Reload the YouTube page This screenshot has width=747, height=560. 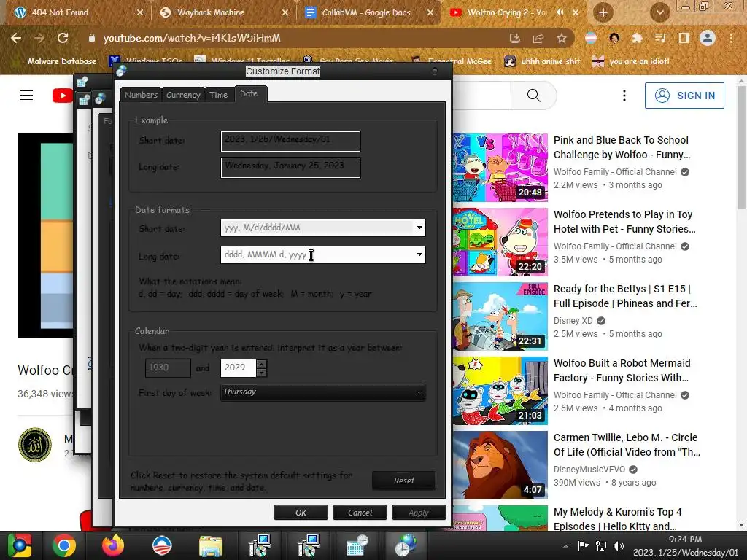pos(63,38)
